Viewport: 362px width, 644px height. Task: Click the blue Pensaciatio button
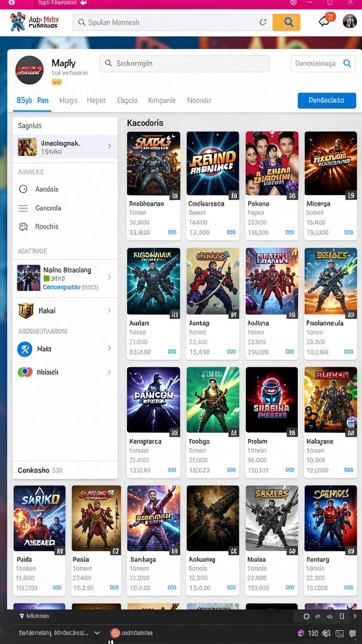tap(327, 100)
